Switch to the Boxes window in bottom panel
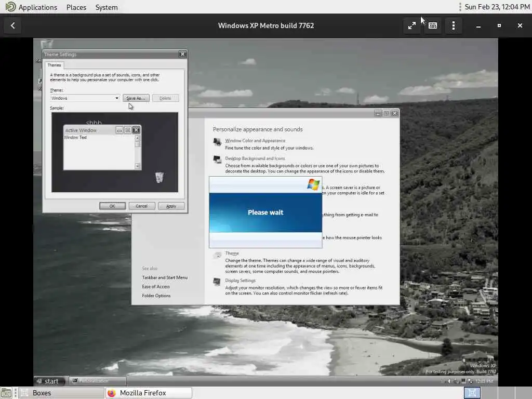Screen dimensions: 532x399 (x=61, y=393)
